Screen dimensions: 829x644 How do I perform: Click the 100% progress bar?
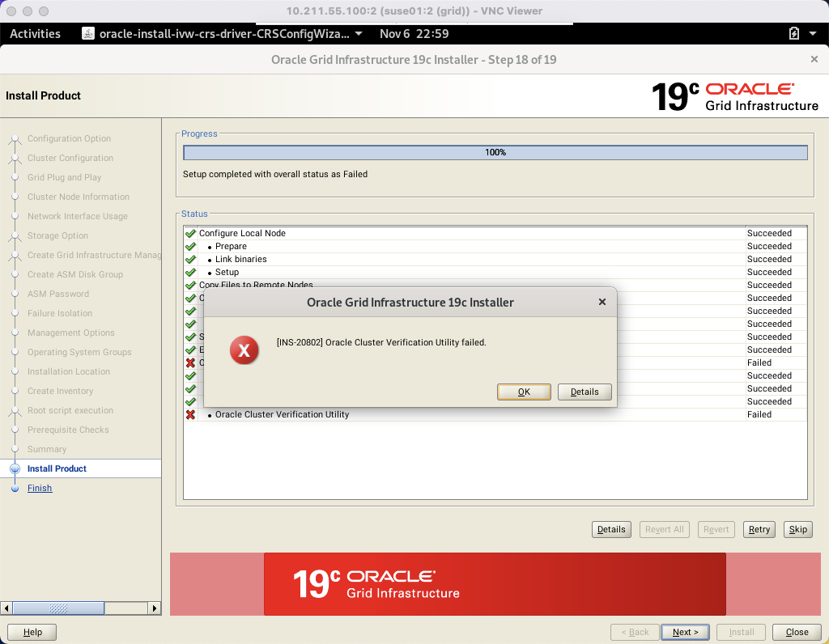click(495, 152)
